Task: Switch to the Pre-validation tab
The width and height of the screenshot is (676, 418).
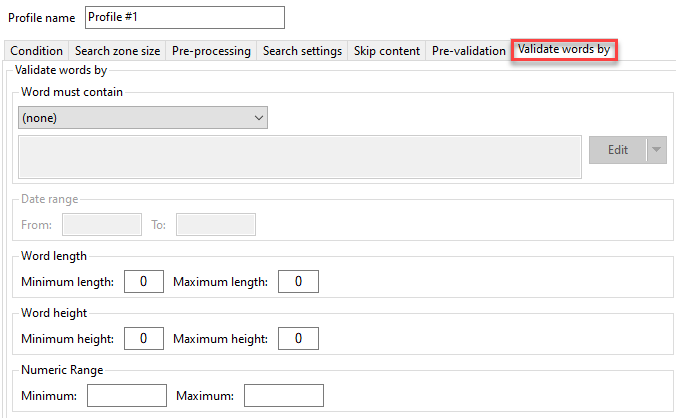Action: (x=468, y=51)
